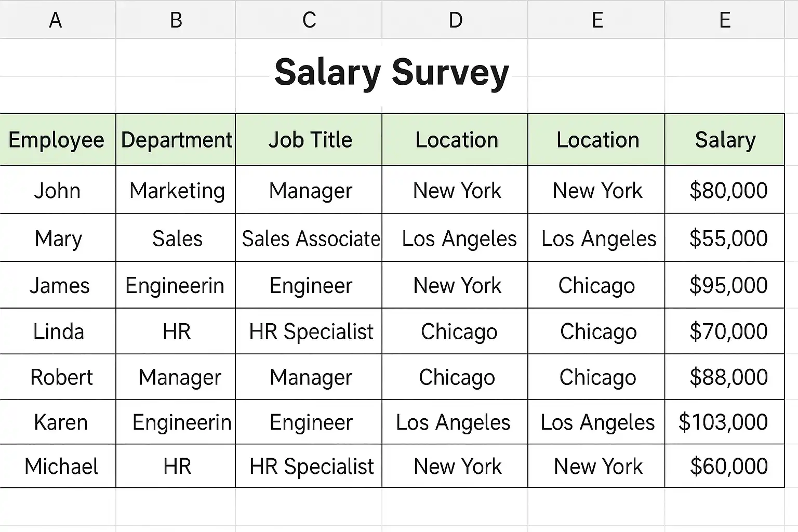Click the Salary Survey title cell
Viewport: 798px width, 532px height.
coord(391,73)
